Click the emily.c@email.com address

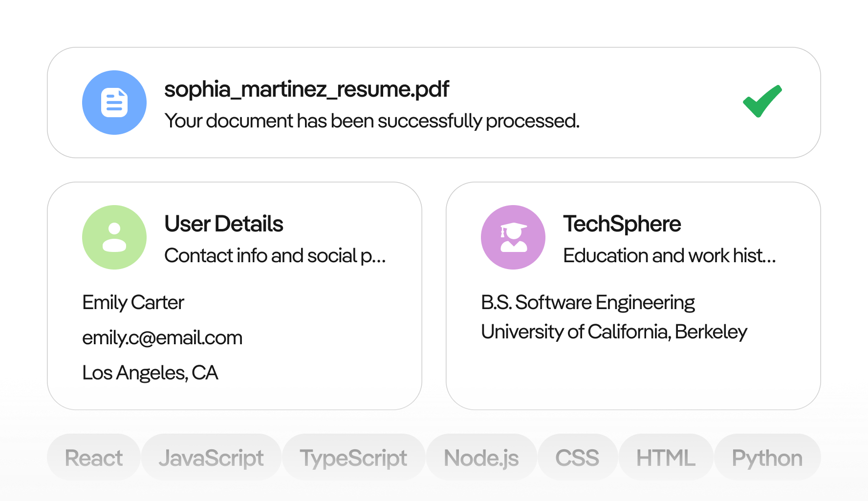coord(162,338)
